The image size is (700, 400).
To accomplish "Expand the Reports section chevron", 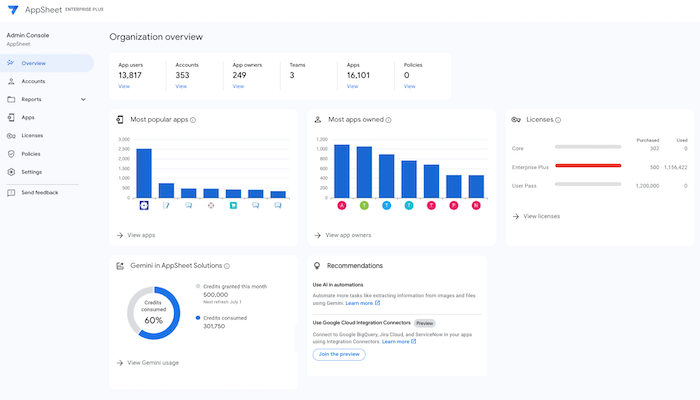I will point(83,100).
